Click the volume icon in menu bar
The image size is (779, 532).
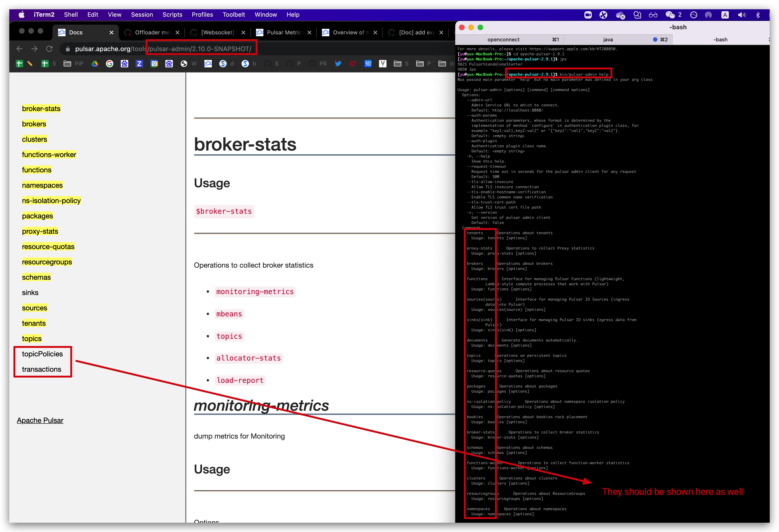pos(741,15)
